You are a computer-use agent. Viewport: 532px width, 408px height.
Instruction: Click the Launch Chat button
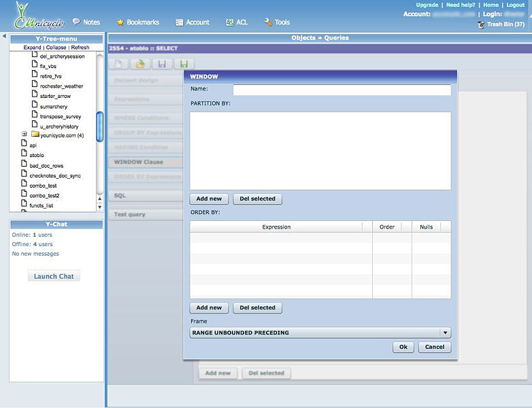coord(54,276)
